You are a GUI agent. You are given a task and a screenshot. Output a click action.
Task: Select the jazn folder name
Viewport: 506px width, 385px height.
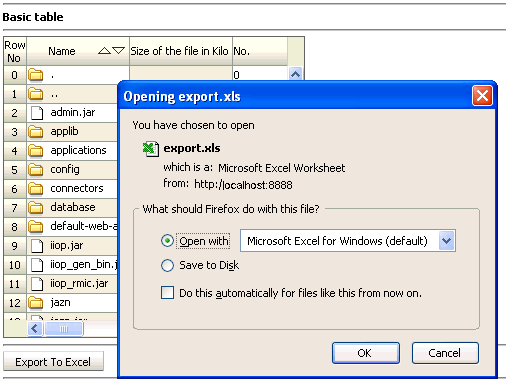tap(60, 303)
